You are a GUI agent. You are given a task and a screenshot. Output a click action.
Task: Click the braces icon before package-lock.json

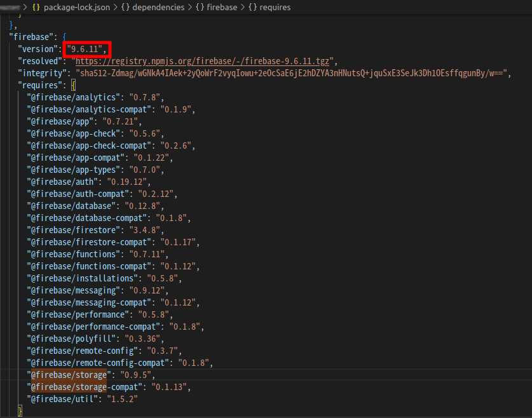tap(36, 7)
